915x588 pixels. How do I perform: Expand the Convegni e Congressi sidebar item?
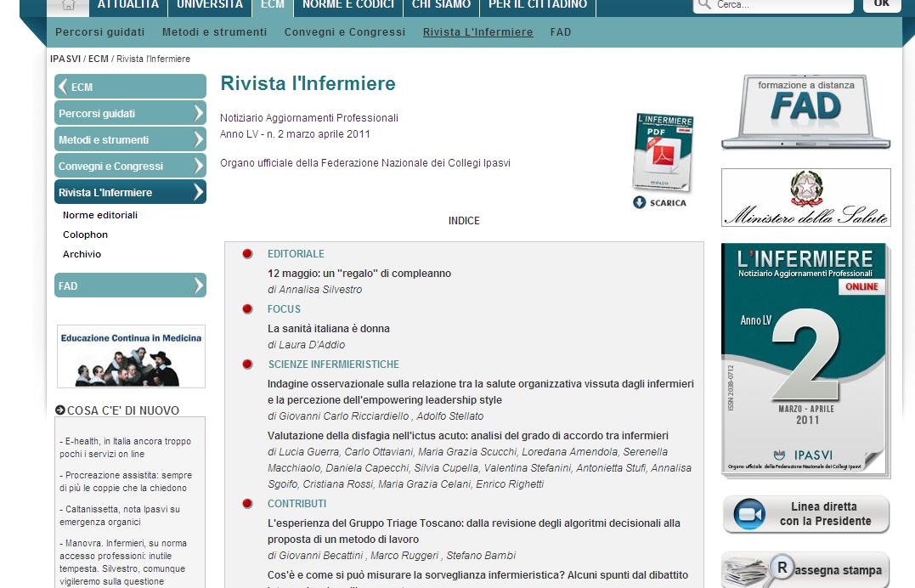pyautogui.click(x=199, y=166)
